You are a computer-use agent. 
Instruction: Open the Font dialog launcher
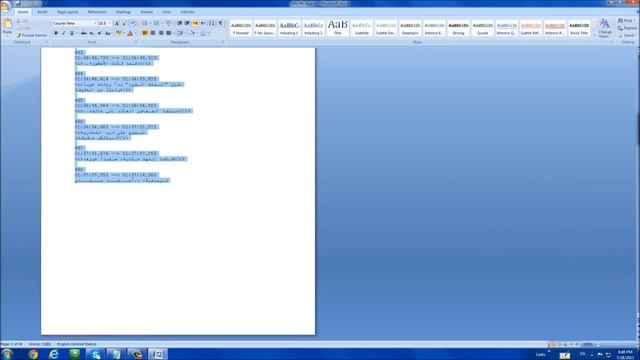click(136, 42)
